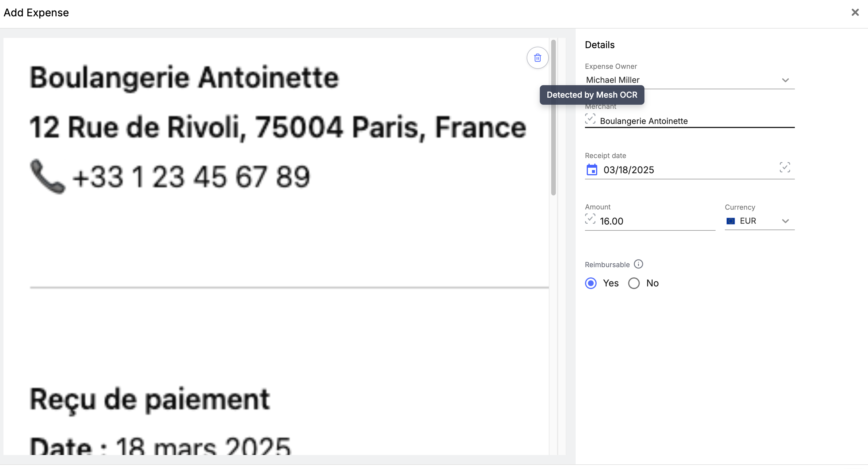
Task: Show Reimbursable info icon details
Action: [638, 264]
